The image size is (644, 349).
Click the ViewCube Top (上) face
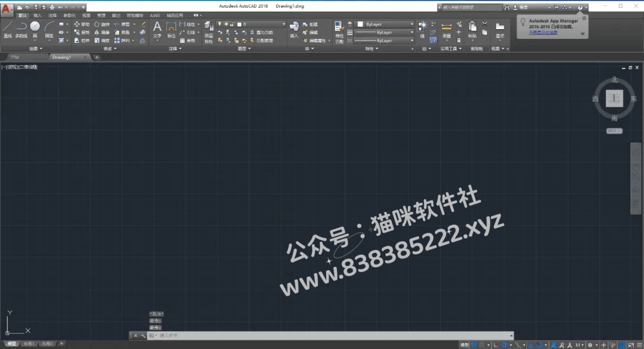point(614,98)
